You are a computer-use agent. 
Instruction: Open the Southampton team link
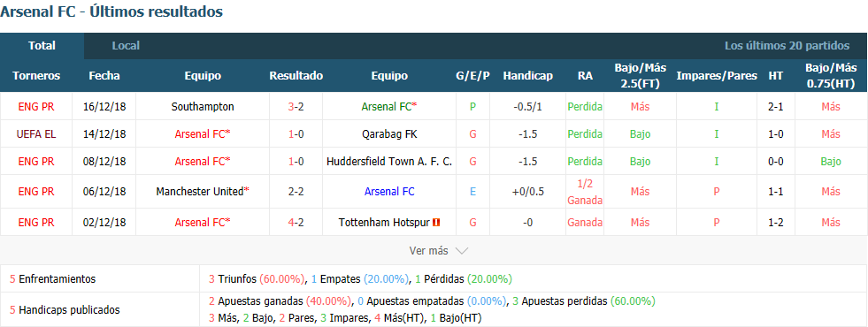tap(203, 107)
